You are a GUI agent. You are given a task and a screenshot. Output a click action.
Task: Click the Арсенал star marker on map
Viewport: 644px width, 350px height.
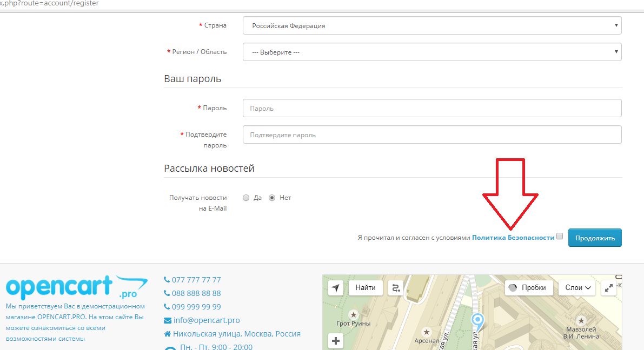pyautogui.click(x=426, y=332)
